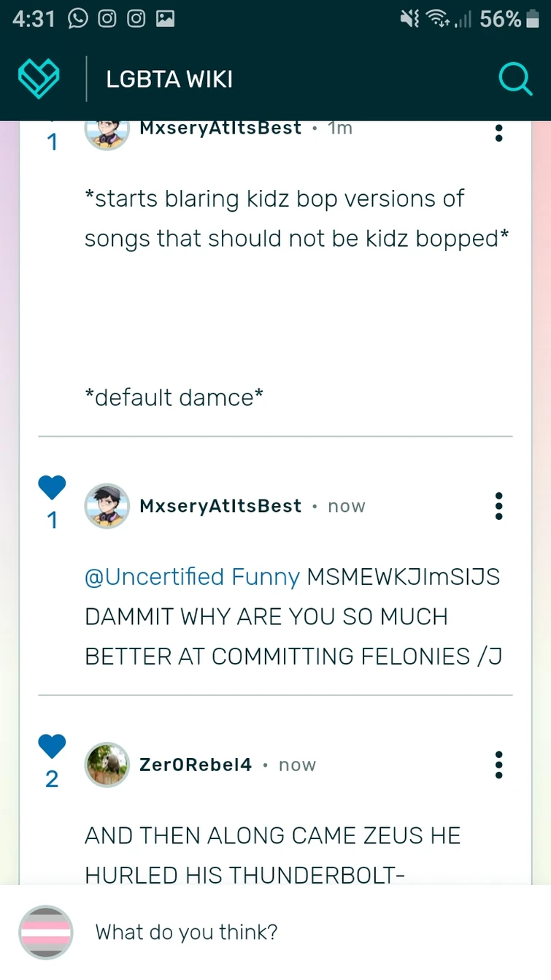This screenshot has width=551, height=980.
Task: Tap the like count under the kidz bop post
Action: coord(52,143)
